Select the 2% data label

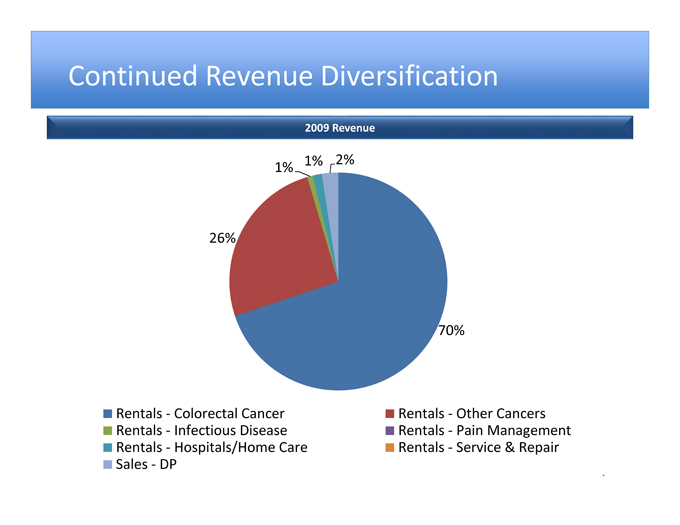coord(345,160)
